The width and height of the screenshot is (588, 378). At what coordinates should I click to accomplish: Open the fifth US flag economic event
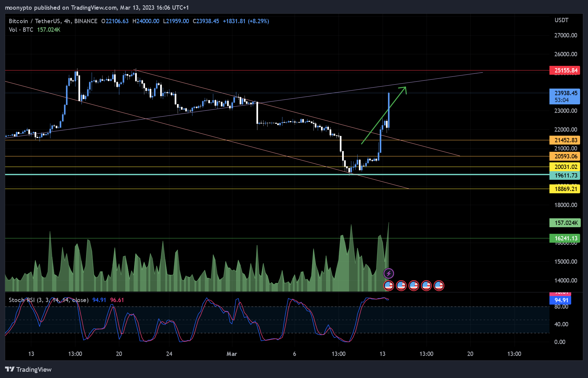[439, 285]
